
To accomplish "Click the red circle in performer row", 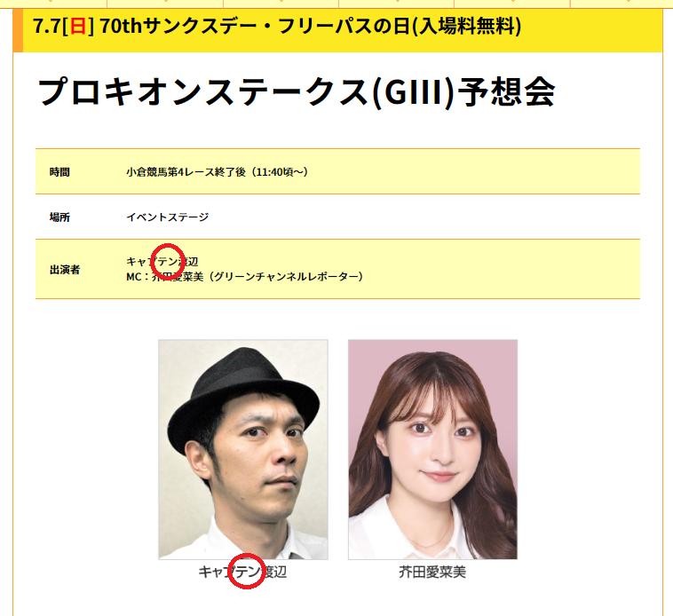I will pyautogui.click(x=168, y=261).
